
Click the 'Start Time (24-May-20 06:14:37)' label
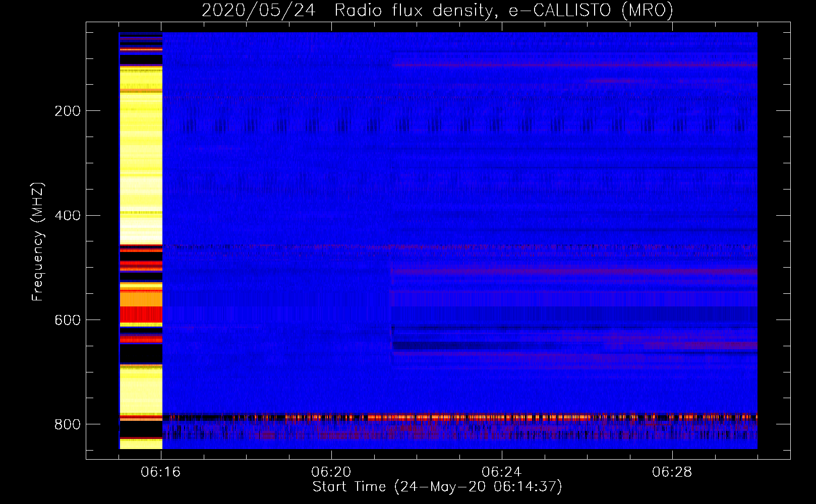[x=437, y=487]
